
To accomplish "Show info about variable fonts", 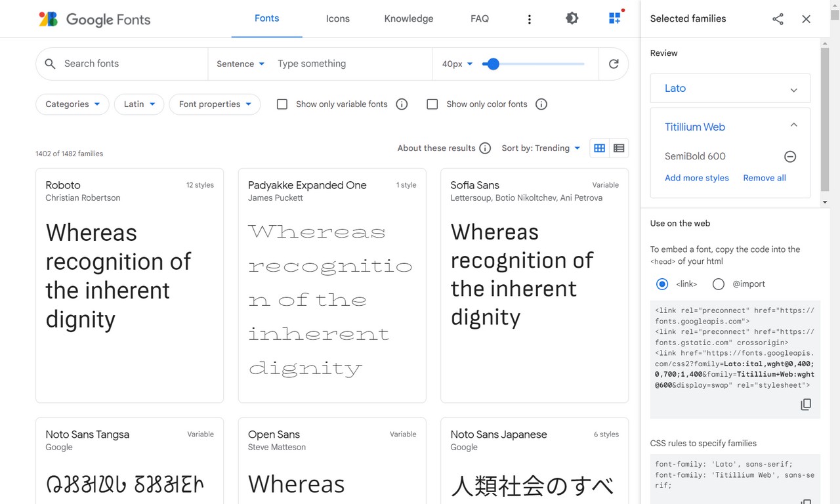I will click(402, 104).
